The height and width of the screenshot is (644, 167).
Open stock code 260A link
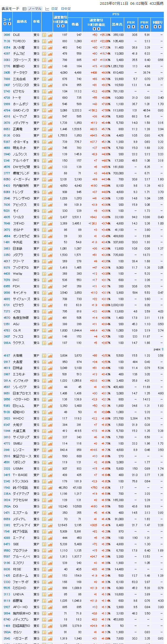coord(7,632)
